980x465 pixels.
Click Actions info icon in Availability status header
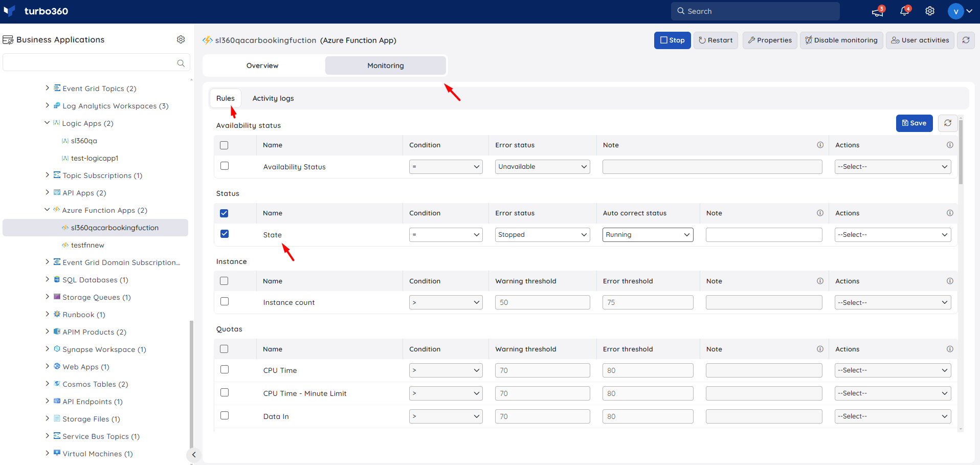950,145
